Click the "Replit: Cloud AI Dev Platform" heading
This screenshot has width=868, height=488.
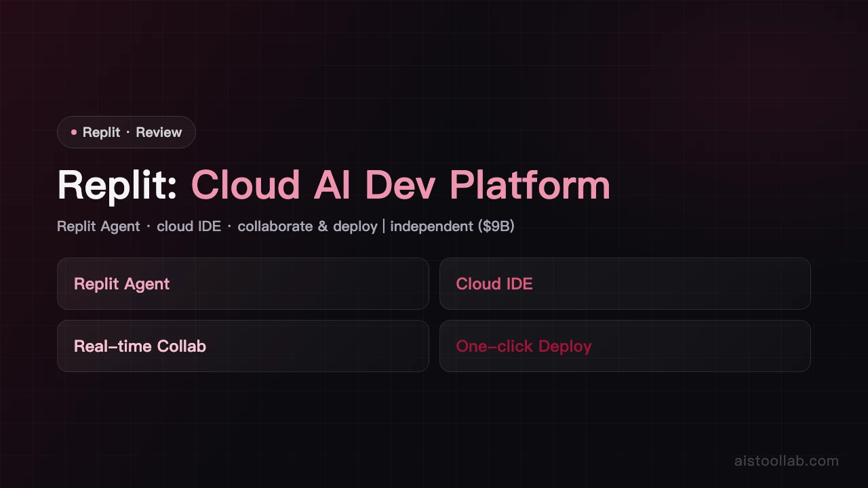coord(334,184)
